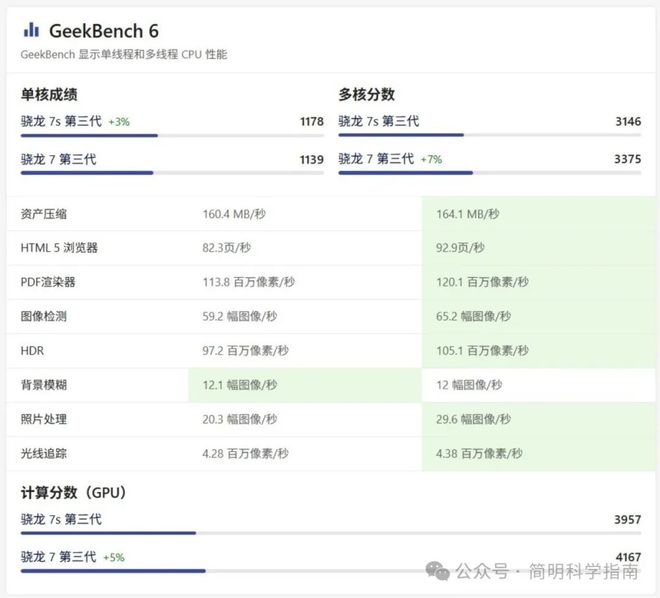Click the 光线追踪 row label

(x=44, y=454)
